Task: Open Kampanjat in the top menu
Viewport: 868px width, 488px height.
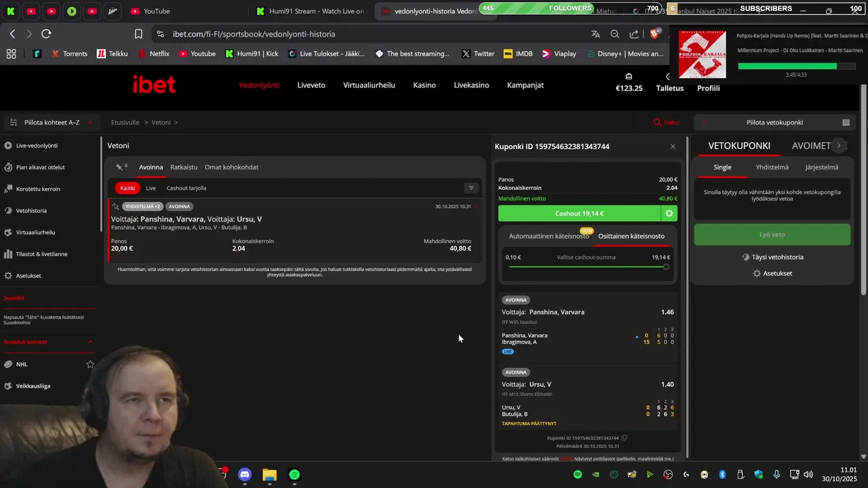Action: [x=526, y=85]
